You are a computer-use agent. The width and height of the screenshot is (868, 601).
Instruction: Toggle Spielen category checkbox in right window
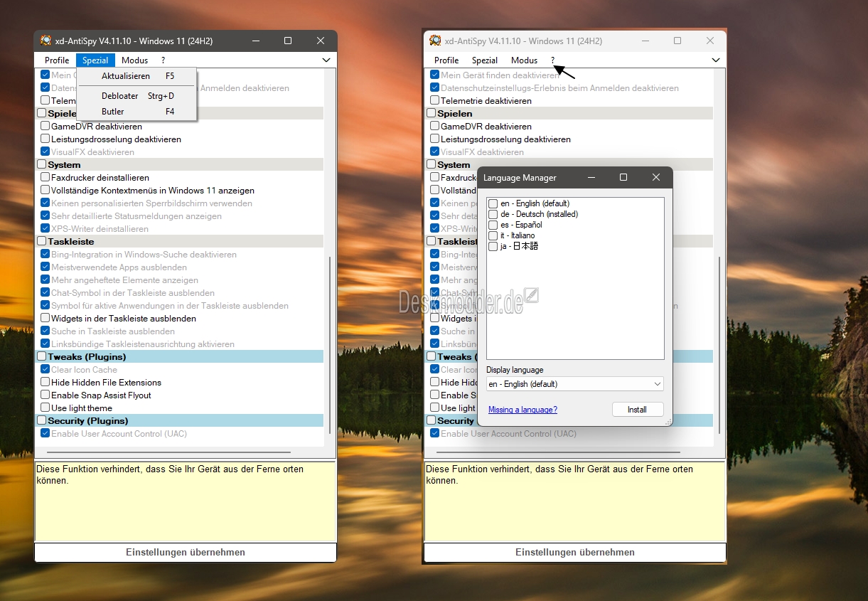point(432,114)
